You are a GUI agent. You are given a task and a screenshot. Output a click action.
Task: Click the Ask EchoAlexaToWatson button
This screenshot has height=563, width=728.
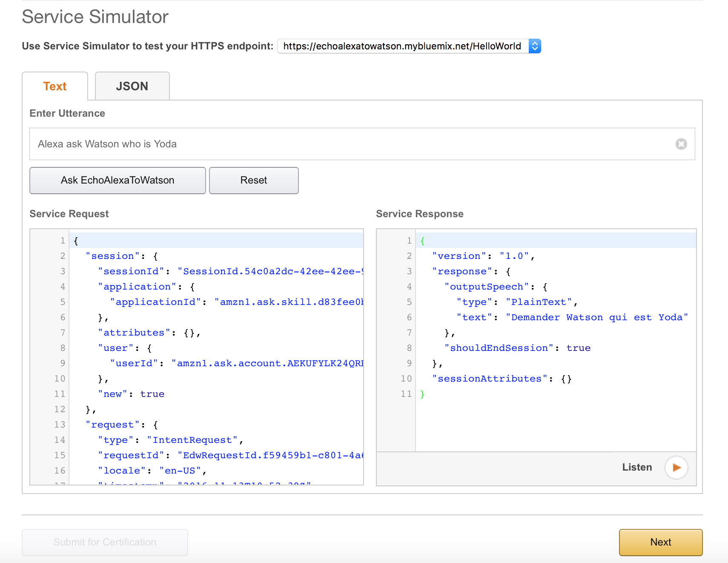click(x=118, y=180)
